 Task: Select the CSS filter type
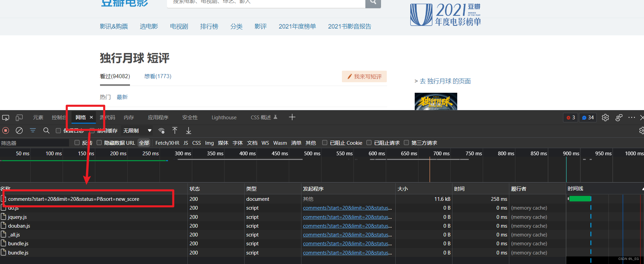tap(197, 143)
